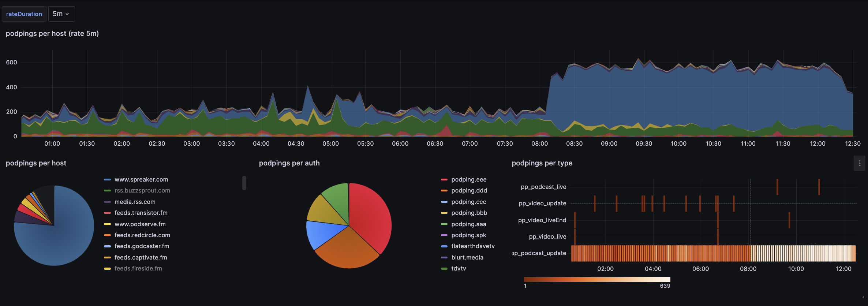Image resolution: width=868 pixels, height=306 pixels.
Task: Open the rateDuration 5m dropdown
Action: (x=61, y=14)
